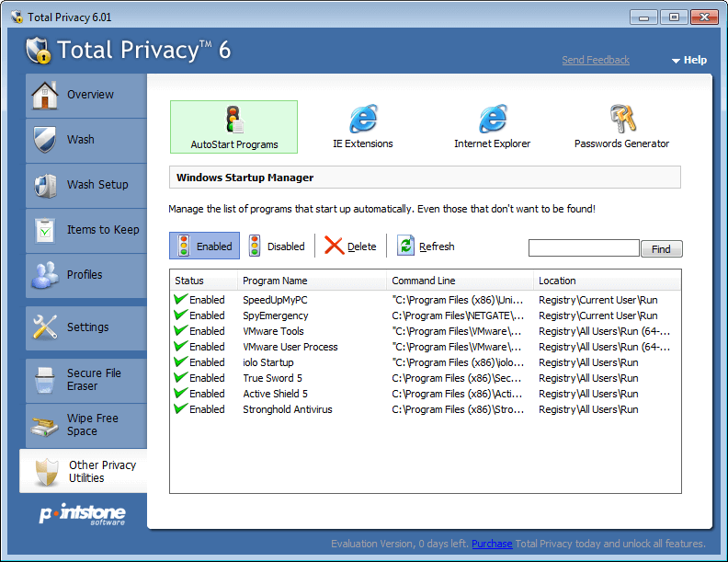
Task: Open the Overview house icon
Action: pyautogui.click(x=44, y=96)
